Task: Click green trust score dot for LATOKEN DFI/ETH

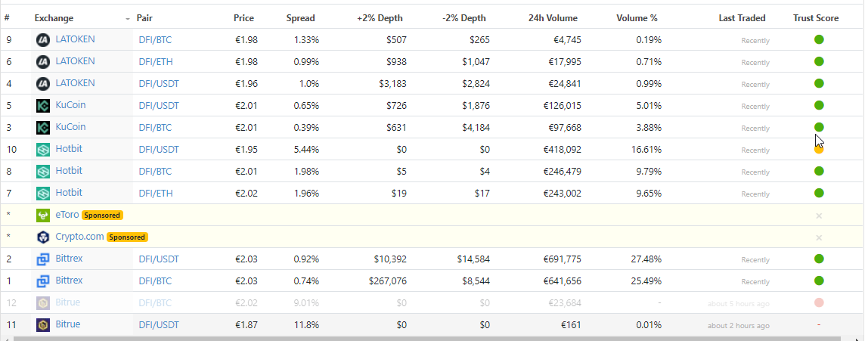Action: pyautogui.click(x=820, y=61)
